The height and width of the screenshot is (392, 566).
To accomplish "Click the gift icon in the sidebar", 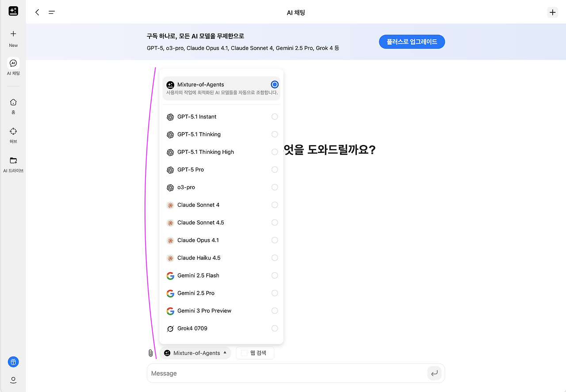I will tap(13, 362).
